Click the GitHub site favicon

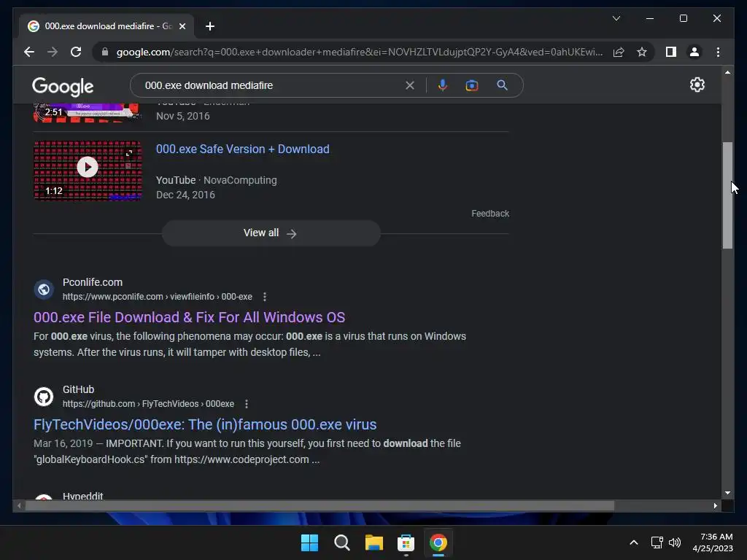coord(44,397)
